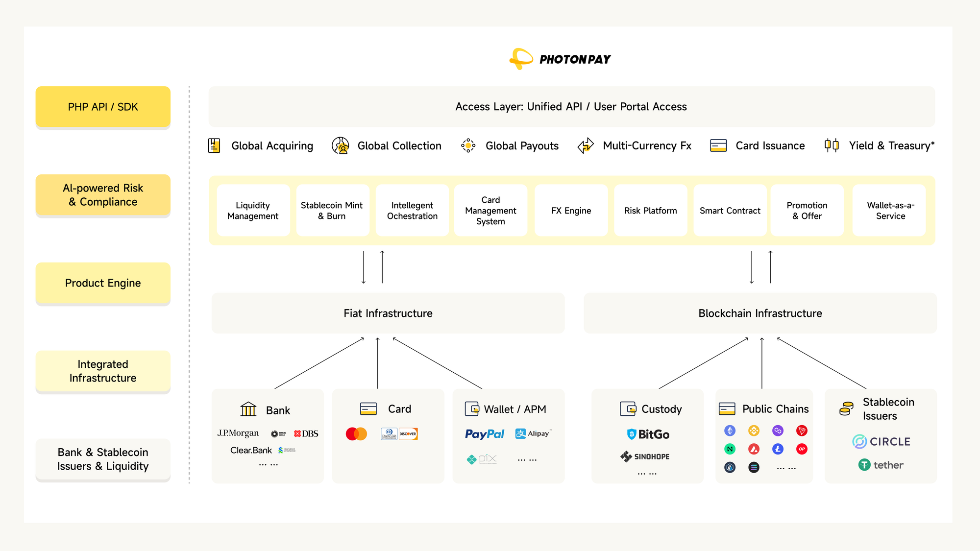Select the Product Engine box
Viewport: 980px width, 551px height.
103,283
